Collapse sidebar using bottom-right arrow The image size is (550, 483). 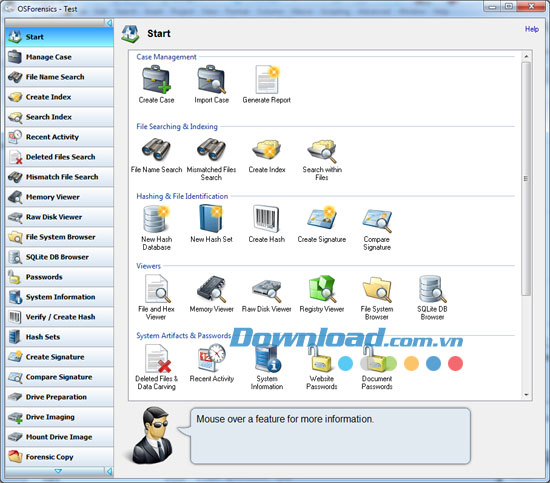click(x=109, y=471)
